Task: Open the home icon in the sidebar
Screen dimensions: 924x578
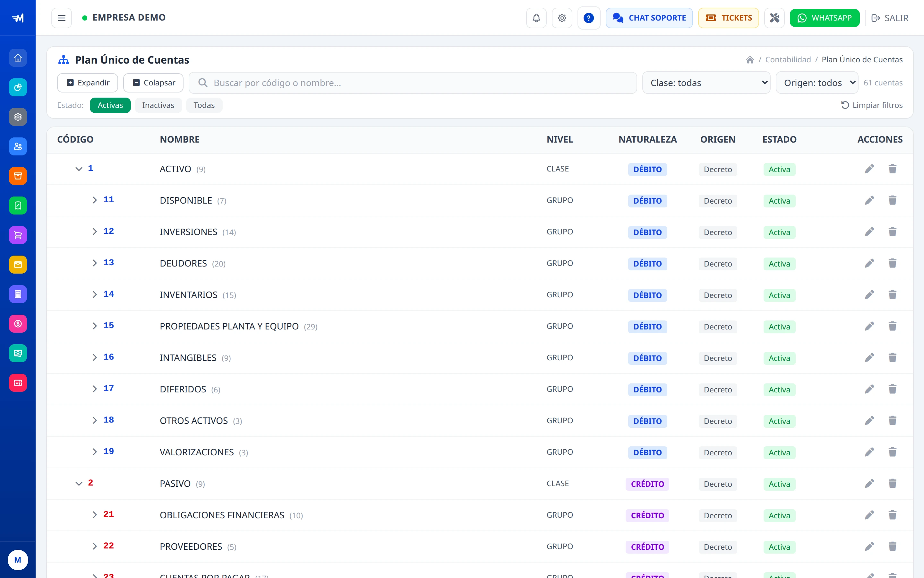Action: (18, 58)
